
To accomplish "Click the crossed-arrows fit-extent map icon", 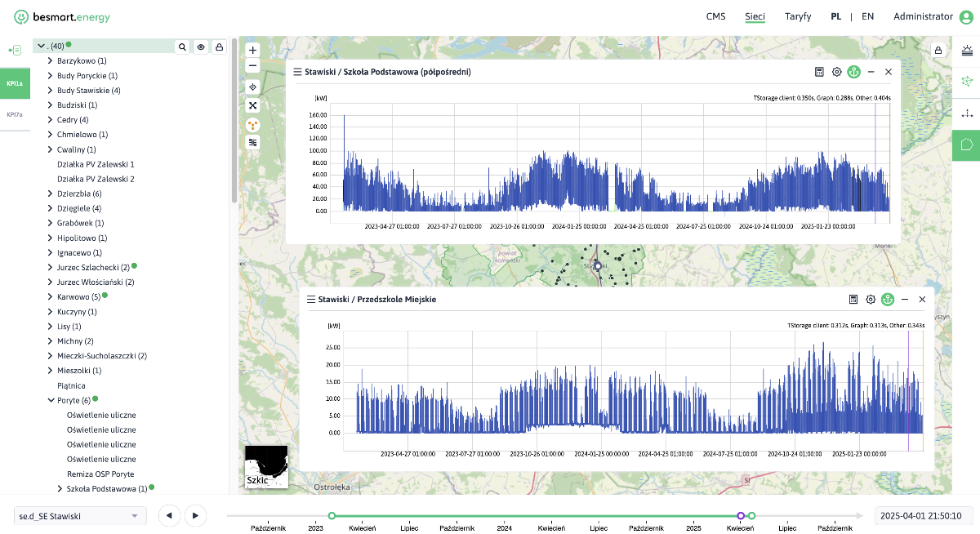I will tap(253, 105).
